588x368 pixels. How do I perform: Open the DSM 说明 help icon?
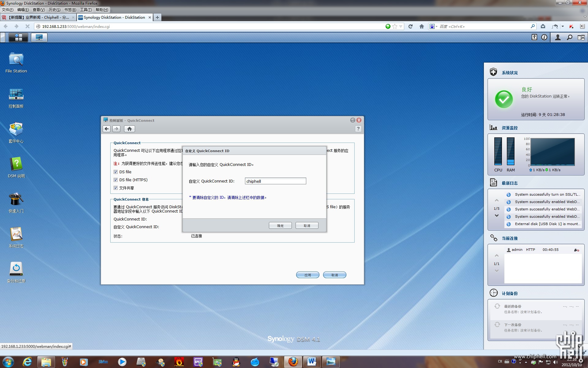pos(16,168)
